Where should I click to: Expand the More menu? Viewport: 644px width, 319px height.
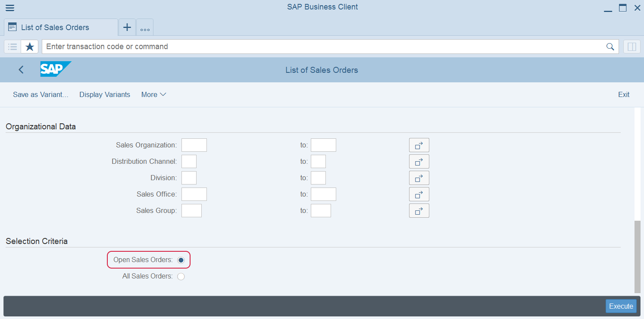tap(153, 94)
